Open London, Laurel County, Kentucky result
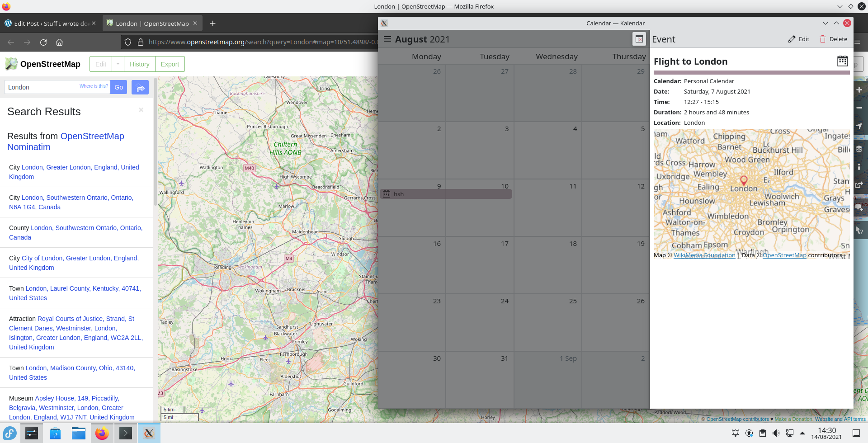 [75, 293]
